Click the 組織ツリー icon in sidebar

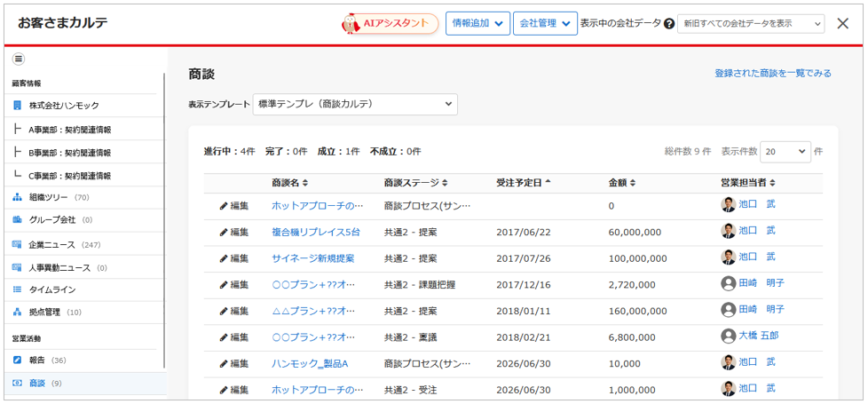(18, 197)
